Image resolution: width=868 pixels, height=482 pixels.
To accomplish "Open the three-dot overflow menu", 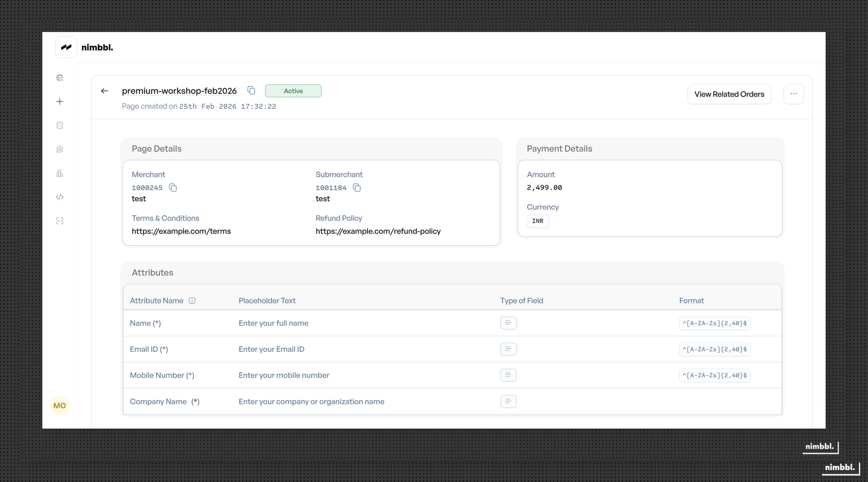I will coord(794,94).
